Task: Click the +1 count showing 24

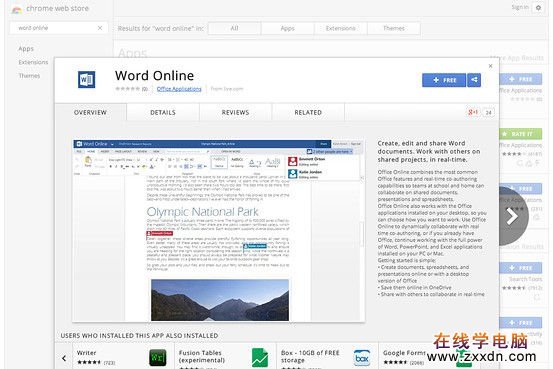Action: point(488,113)
